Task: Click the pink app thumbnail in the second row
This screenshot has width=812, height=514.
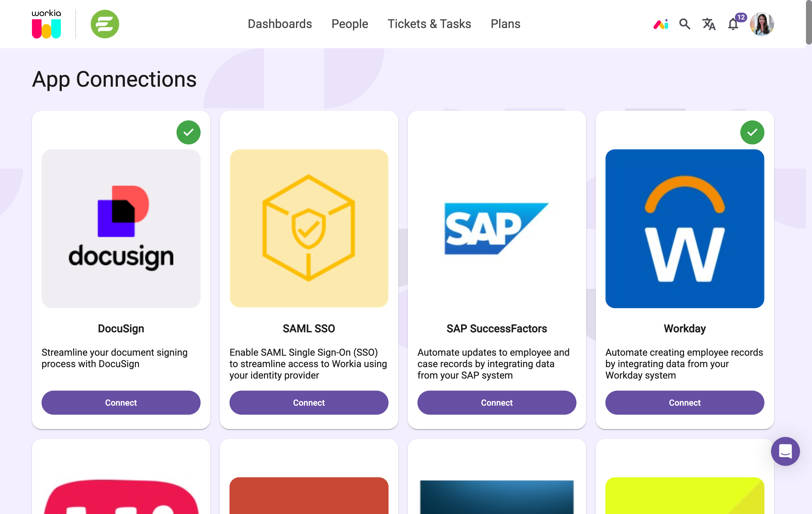Action: tap(121, 497)
